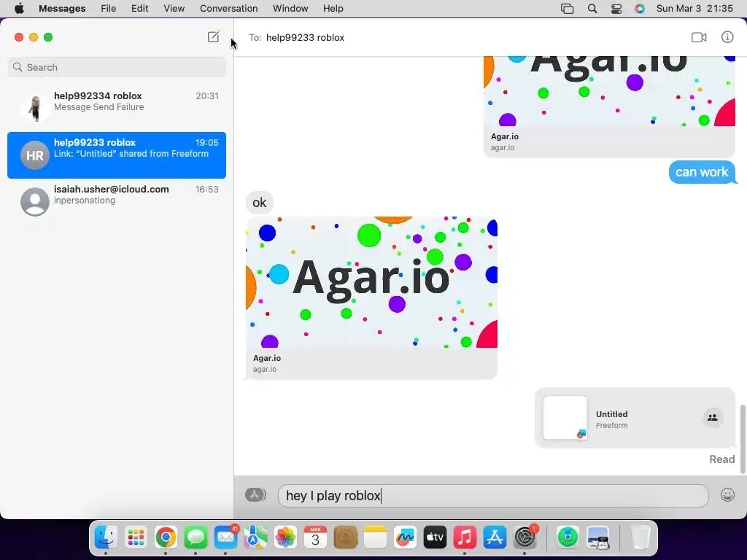Click the 'Message Send Failure' preview text
Viewport: 747px width, 560px height.
click(x=98, y=107)
